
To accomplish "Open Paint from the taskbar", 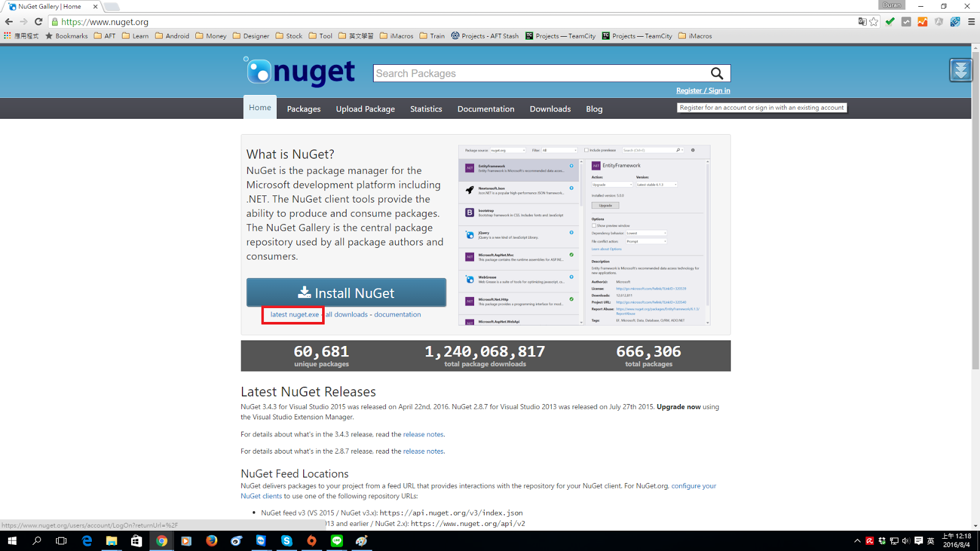I will [362, 541].
